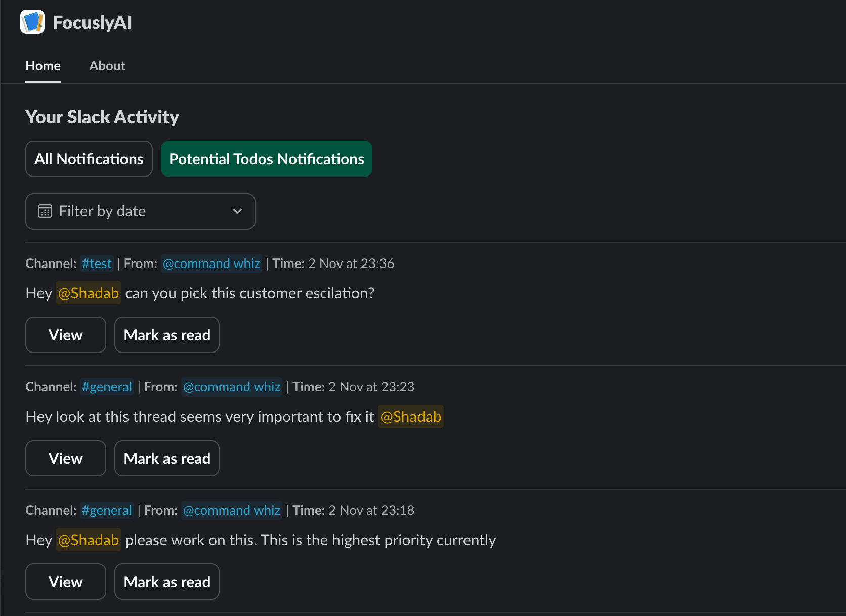Screen dimensions: 846x616
Task: Open #general channel link in 23:23 notification
Action: click(x=107, y=387)
